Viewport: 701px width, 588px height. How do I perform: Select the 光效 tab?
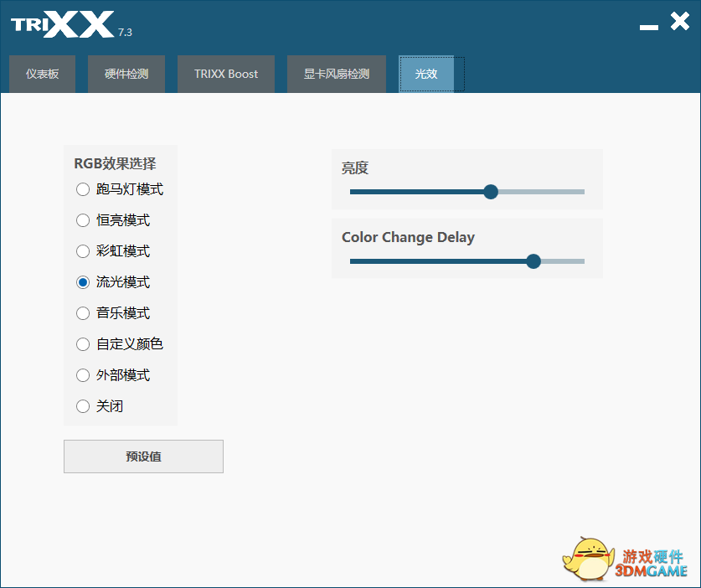click(x=426, y=74)
